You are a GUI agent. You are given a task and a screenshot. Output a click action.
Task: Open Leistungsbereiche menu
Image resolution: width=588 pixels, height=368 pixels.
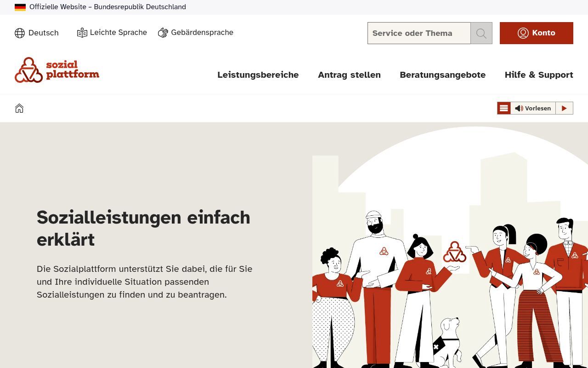pos(258,75)
